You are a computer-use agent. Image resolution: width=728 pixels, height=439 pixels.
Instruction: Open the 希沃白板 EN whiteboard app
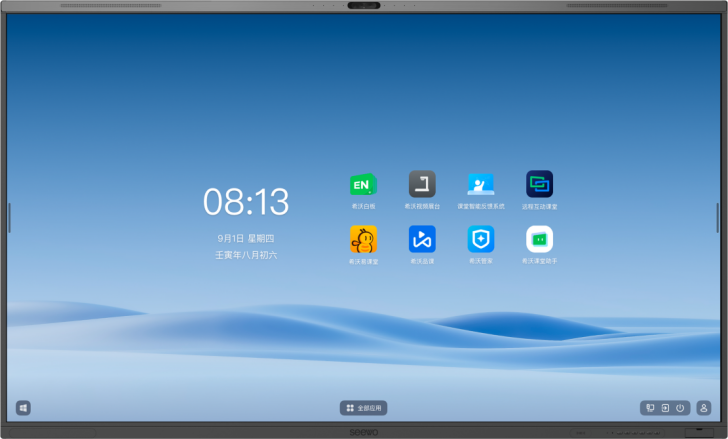click(363, 185)
